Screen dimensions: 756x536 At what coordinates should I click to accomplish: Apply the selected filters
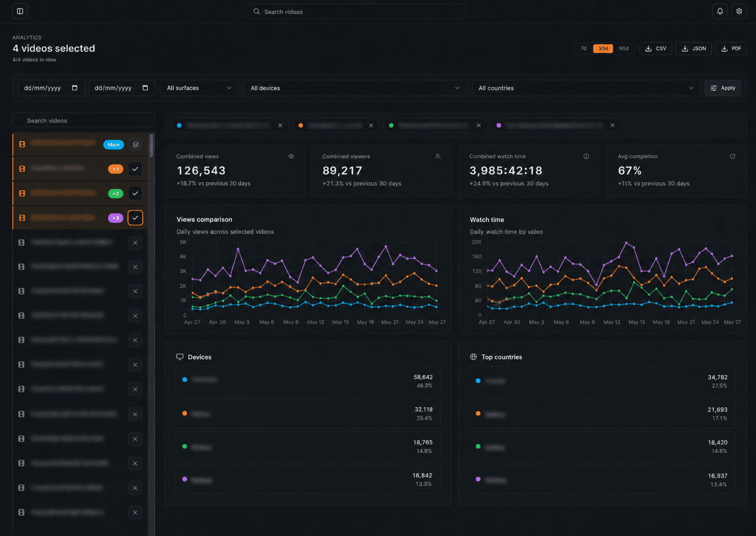722,88
